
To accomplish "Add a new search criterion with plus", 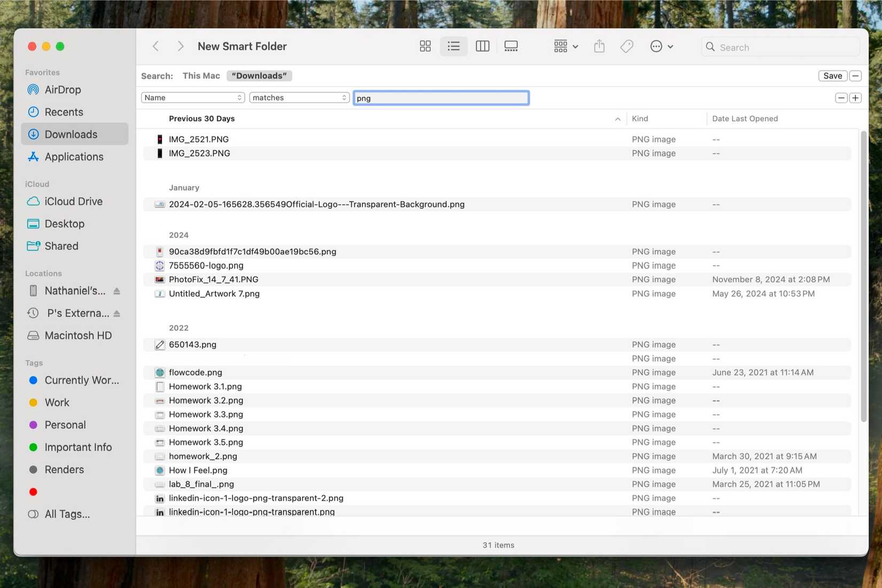I will (855, 98).
